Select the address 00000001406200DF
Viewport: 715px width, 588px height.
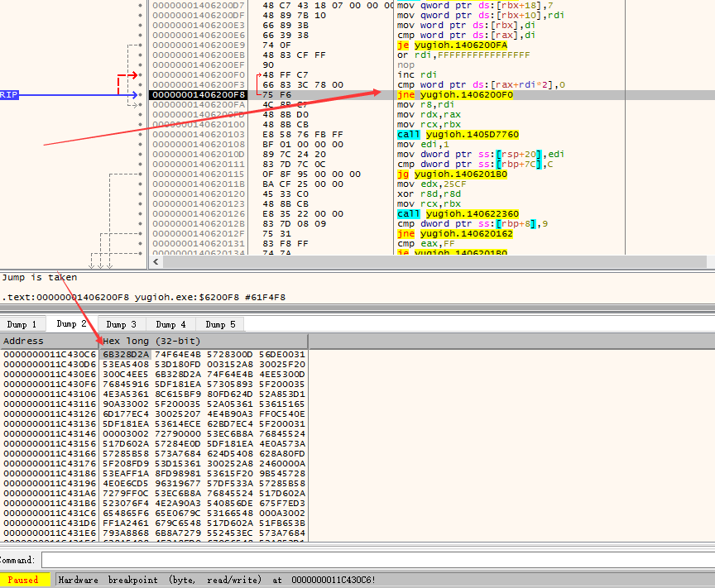coord(199,16)
